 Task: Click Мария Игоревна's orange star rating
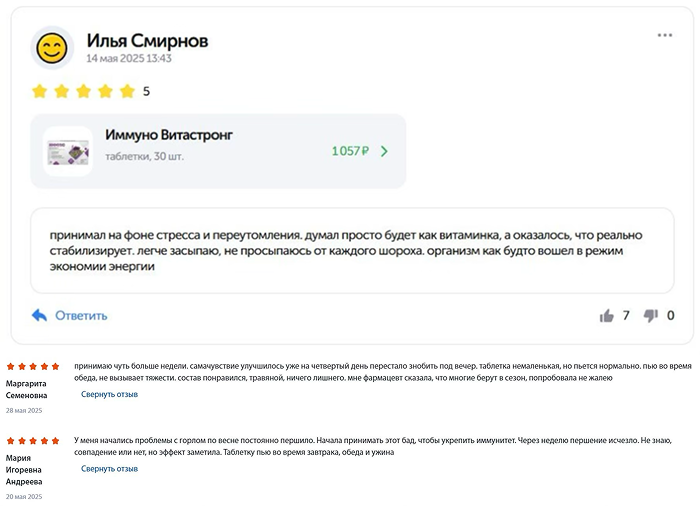click(x=33, y=441)
